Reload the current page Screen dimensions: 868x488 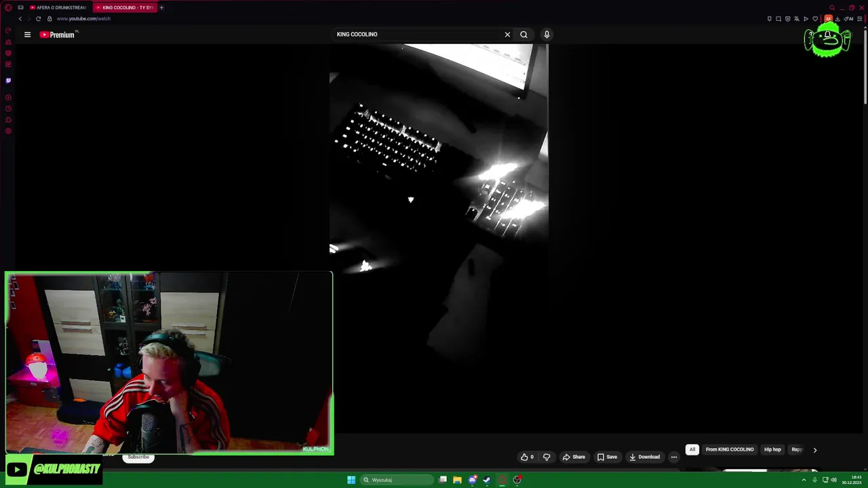(38, 18)
